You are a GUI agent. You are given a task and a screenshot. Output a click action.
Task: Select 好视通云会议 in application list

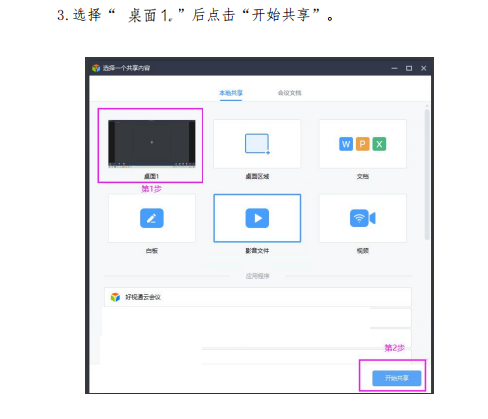tap(258, 297)
